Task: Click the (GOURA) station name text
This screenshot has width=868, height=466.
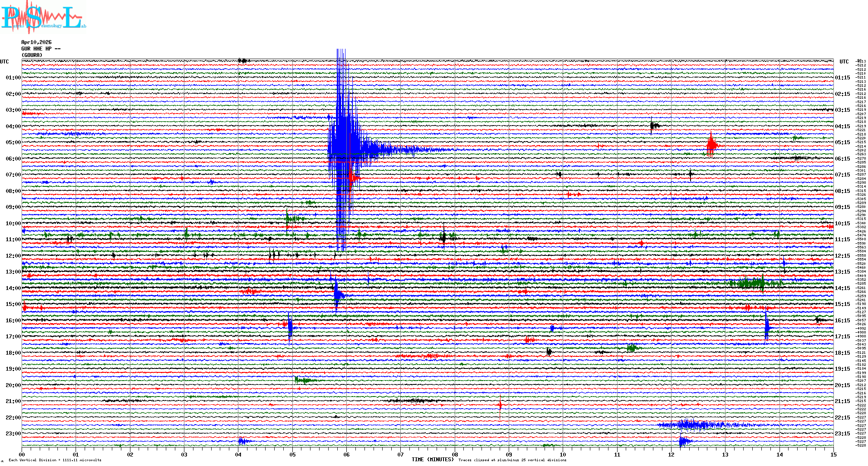Action: coord(32,55)
